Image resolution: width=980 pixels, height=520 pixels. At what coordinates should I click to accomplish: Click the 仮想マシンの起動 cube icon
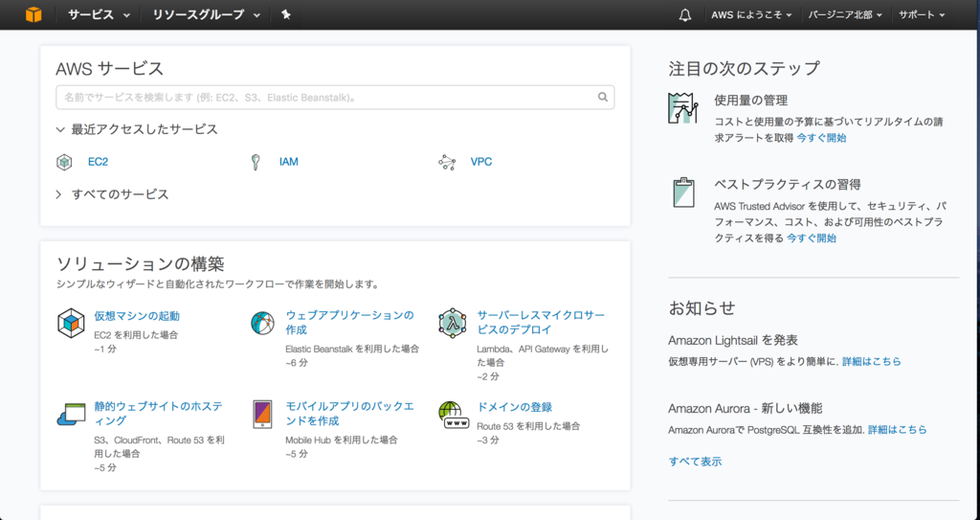pos(71,324)
